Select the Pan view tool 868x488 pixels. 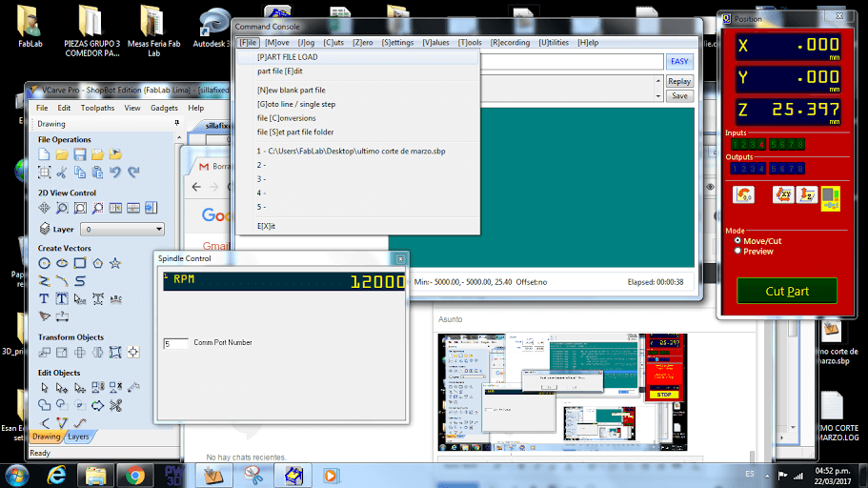[x=44, y=208]
